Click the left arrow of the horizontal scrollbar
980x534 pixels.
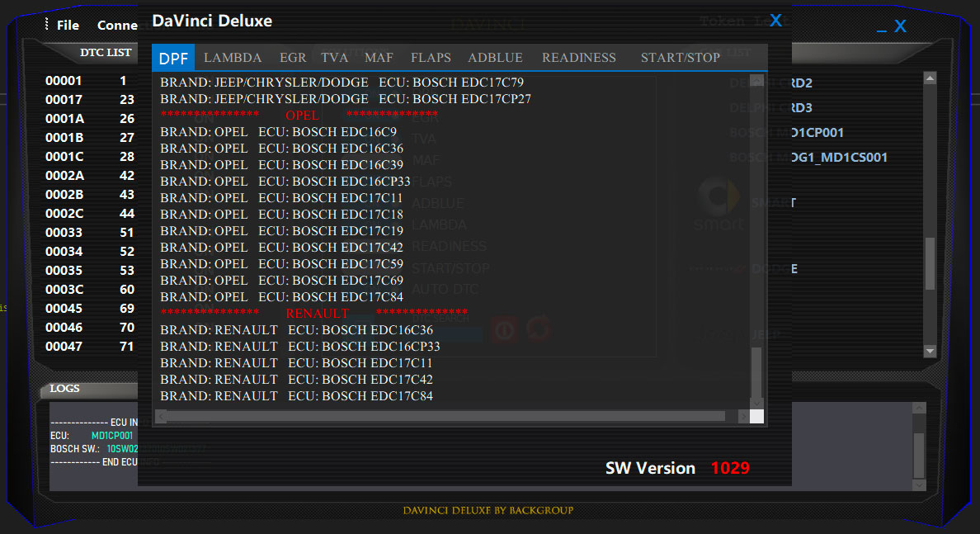tap(161, 417)
